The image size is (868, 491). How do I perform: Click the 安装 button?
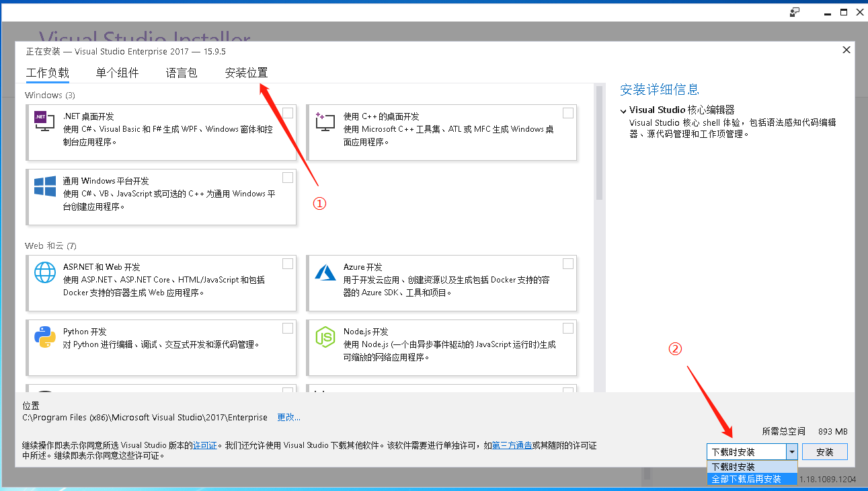(x=824, y=451)
